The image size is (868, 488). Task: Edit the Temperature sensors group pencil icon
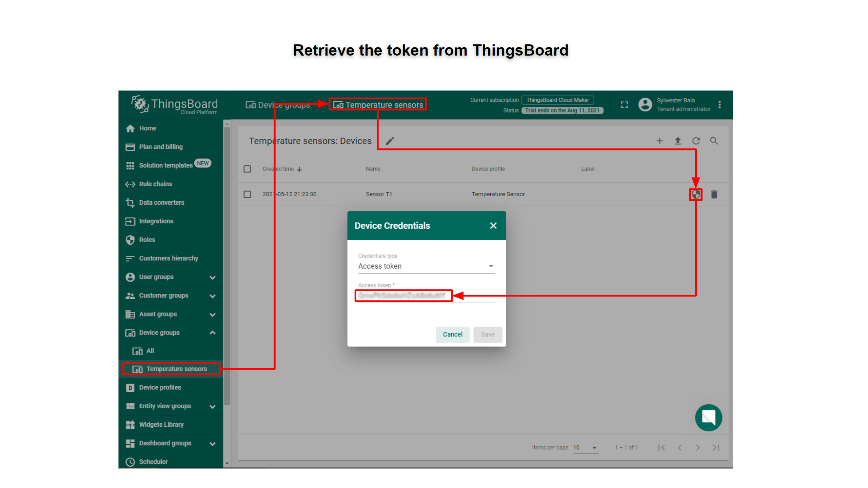pos(390,141)
